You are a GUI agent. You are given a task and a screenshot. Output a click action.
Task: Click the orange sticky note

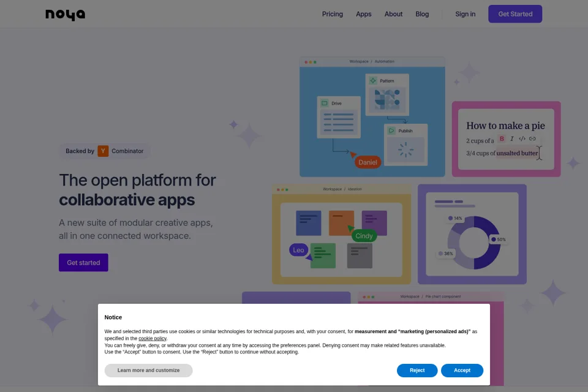341,223
